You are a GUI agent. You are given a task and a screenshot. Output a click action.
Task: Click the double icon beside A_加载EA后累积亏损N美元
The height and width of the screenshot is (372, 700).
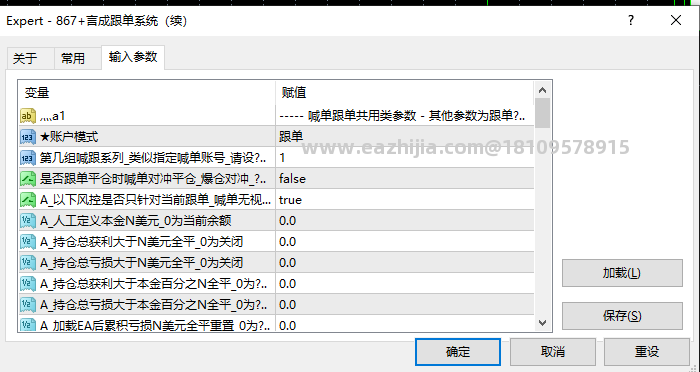[28, 325]
